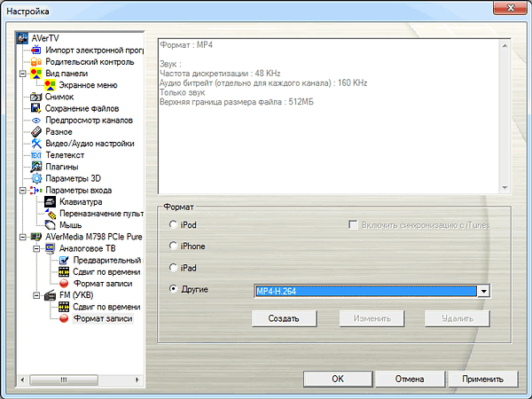The width and height of the screenshot is (532, 399).
Task: Select the Телетекст tree item label
Action: (65, 155)
